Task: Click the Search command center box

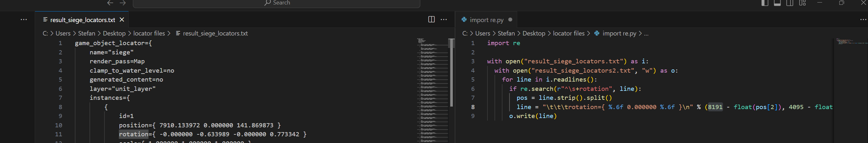Action: (x=277, y=3)
